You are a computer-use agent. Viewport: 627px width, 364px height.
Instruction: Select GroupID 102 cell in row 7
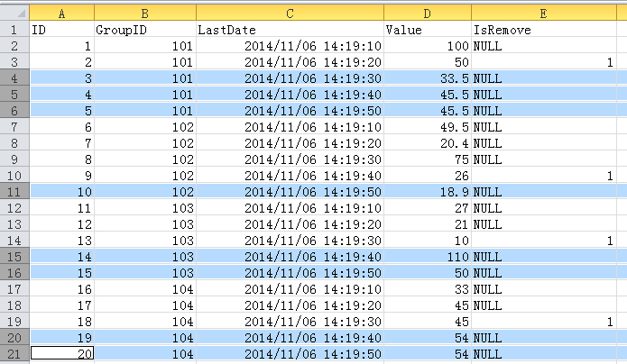click(x=145, y=127)
